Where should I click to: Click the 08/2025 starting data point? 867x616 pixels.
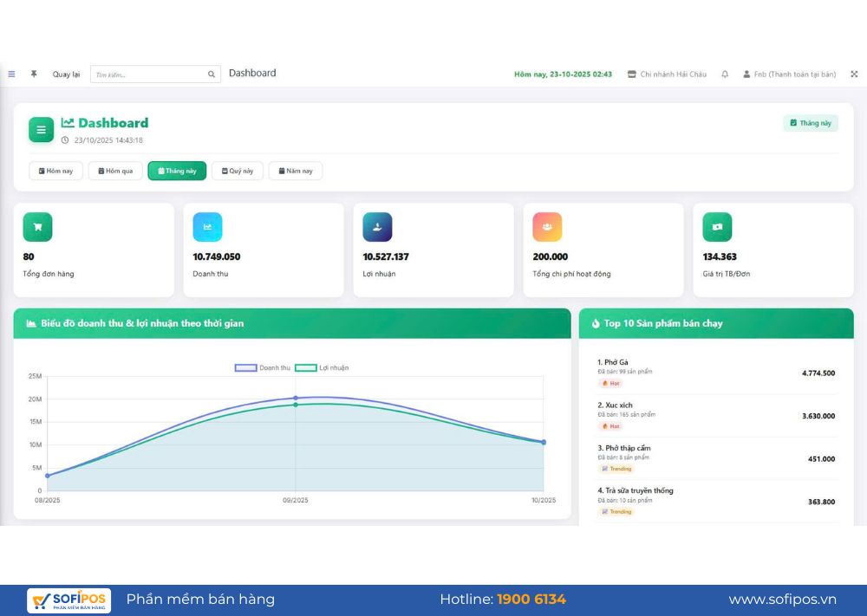pyautogui.click(x=48, y=476)
